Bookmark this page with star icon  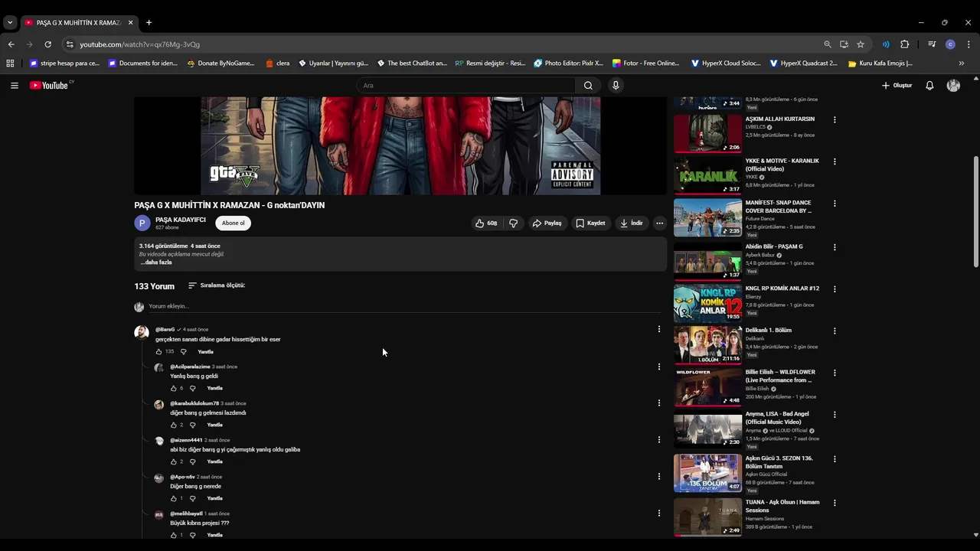tap(861, 44)
